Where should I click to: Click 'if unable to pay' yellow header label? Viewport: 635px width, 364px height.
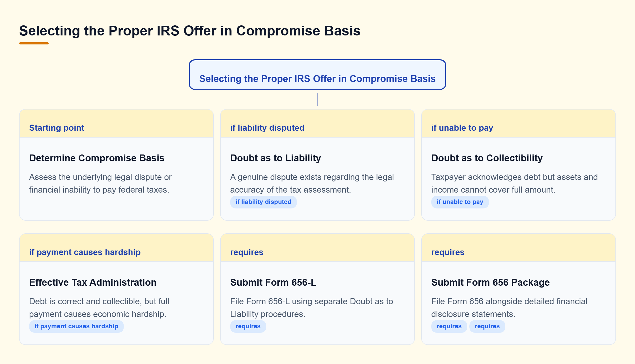462,128
